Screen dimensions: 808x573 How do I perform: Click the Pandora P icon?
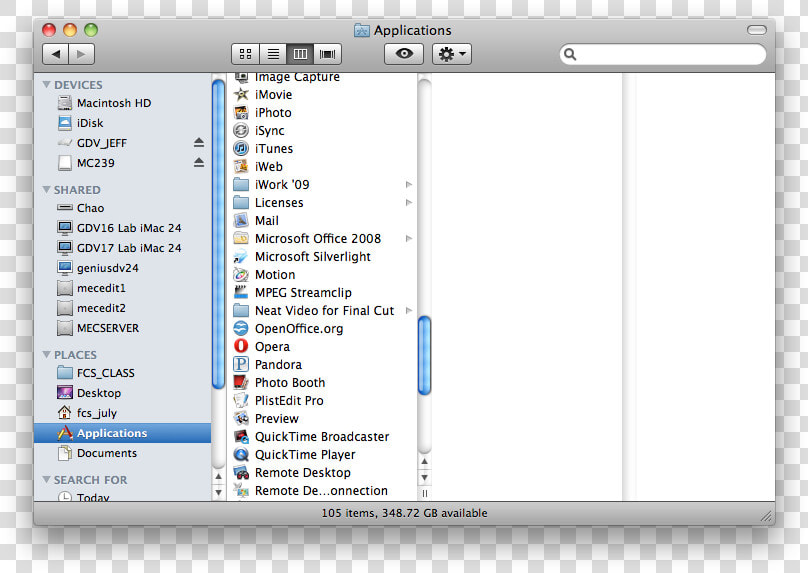(241, 364)
